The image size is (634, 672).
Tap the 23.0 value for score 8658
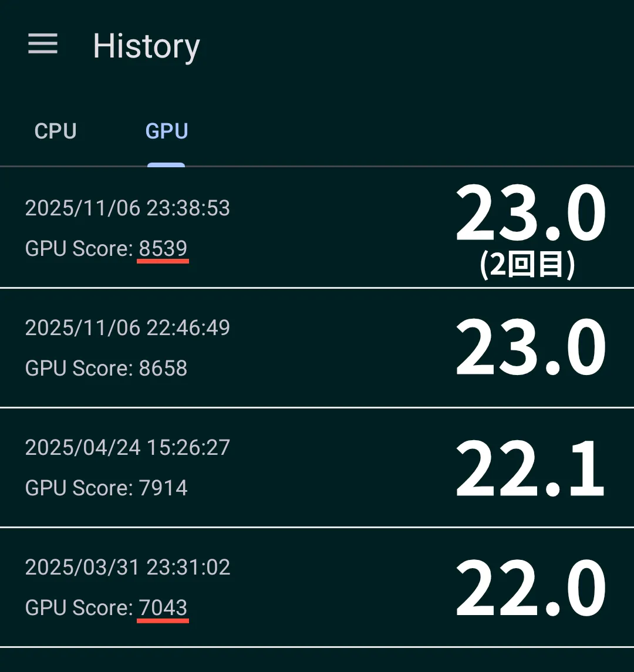(531, 347)
